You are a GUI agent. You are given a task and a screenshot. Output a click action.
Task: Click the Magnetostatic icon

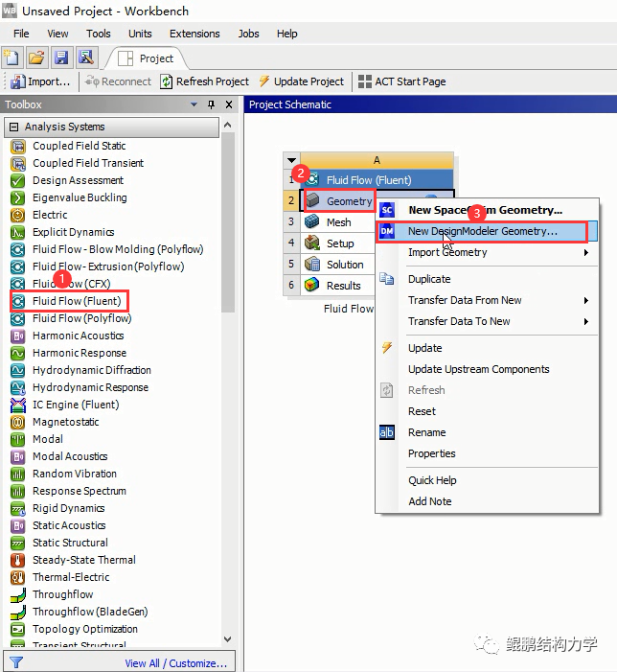(17, 422)
